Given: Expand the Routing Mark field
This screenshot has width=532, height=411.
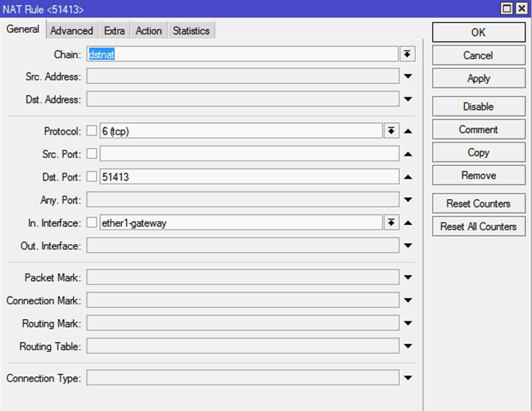Looking at the screenshot, I should 408,324.
